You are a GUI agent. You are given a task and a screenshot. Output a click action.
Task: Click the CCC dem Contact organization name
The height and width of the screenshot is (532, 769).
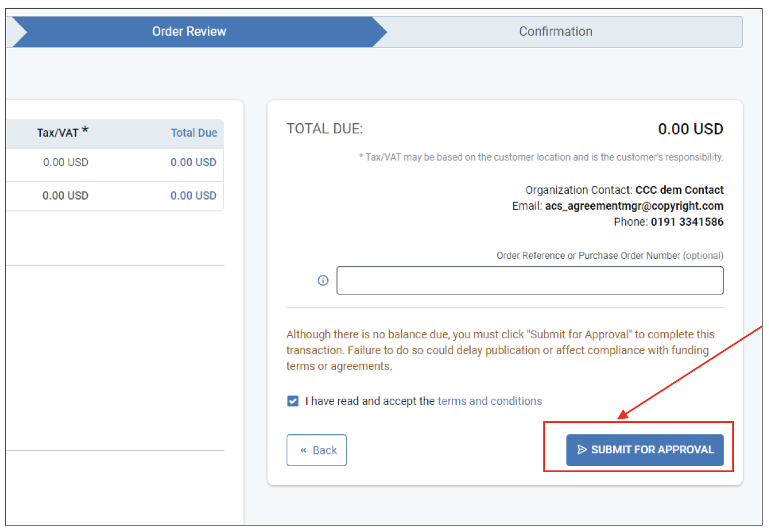pyautogui.click(x=679, y=190)
